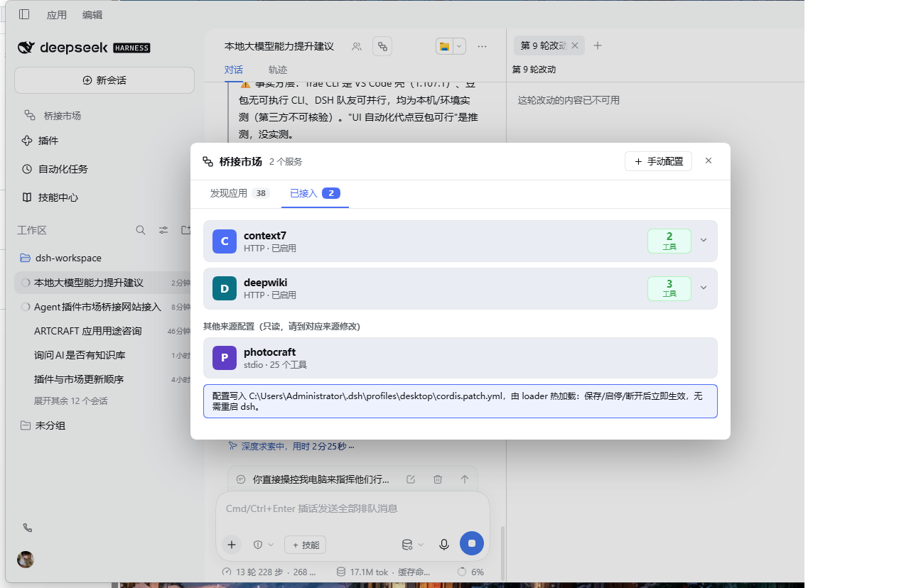Open 技能中心 skill center
Screen dimensions: 921x588
[x=50, y=197]
